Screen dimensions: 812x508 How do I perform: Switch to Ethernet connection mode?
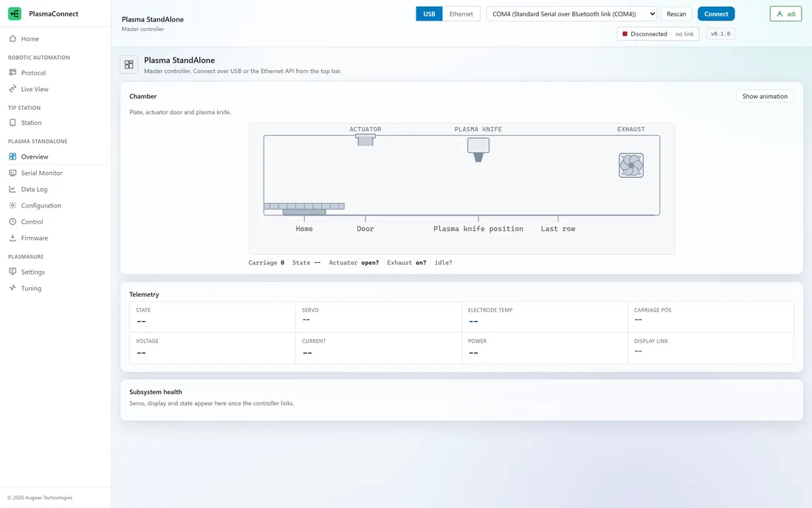point(461,14)
